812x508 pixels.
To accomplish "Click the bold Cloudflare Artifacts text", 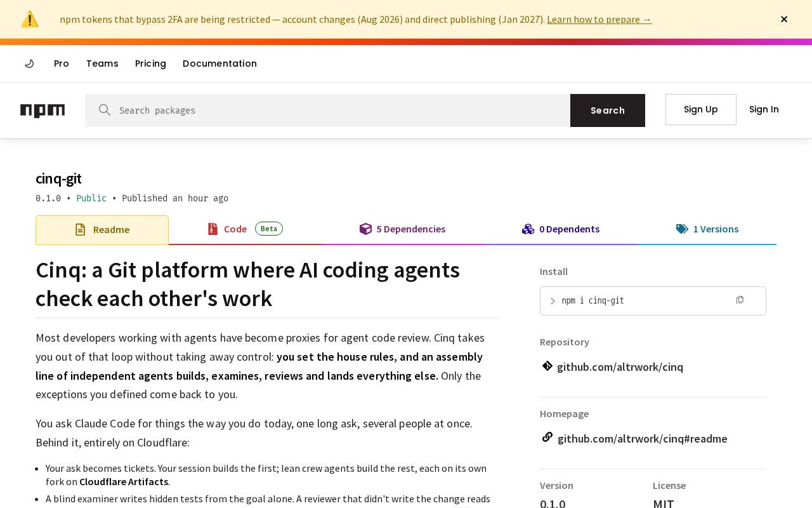I will pyautogui.click(x=124, y=482).
